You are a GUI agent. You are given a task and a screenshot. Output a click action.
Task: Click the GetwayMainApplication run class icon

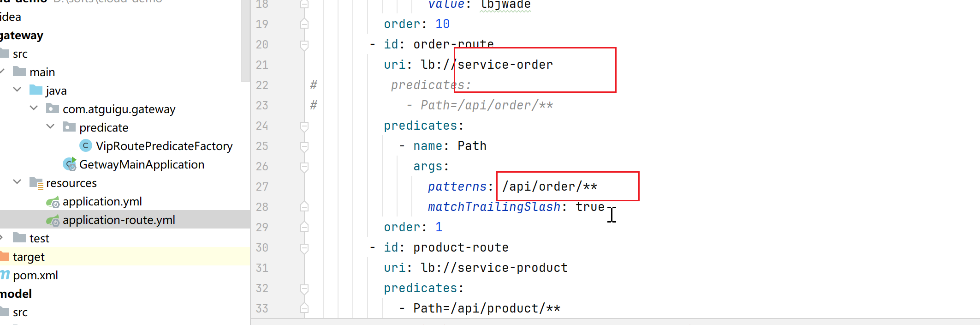point(70,164)
